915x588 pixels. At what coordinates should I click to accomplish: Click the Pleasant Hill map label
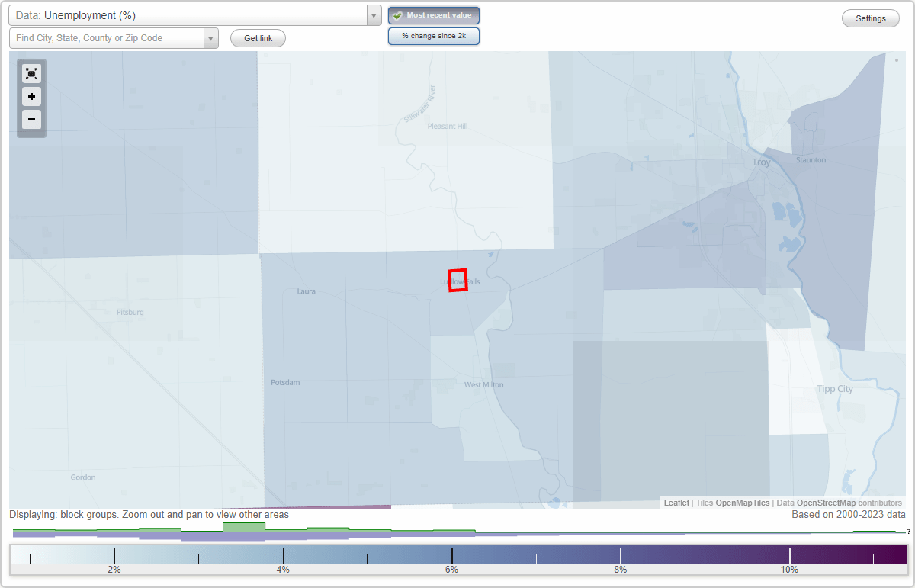(x=448, y=126)
